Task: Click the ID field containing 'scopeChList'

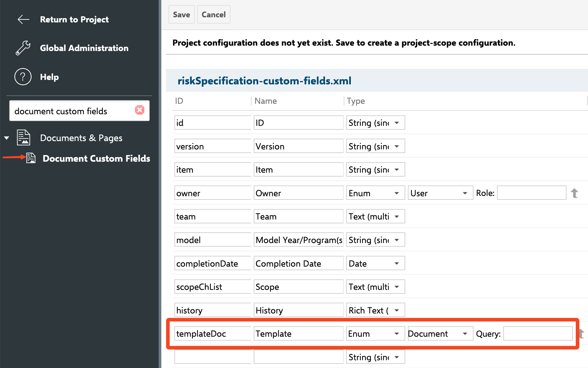Action: coord(213,287)
